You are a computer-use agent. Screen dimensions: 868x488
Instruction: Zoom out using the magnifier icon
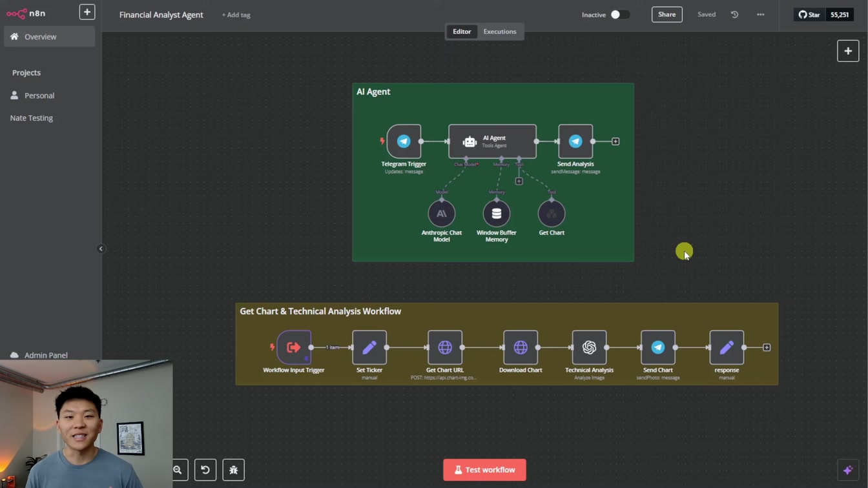coord(178,470)
